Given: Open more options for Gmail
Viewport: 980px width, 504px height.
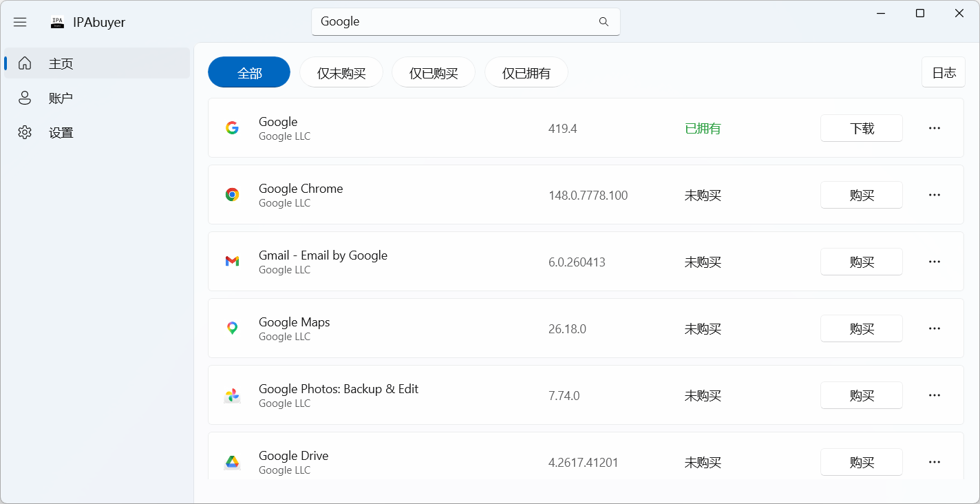Looking at the screenshot, I should (935, 262).
